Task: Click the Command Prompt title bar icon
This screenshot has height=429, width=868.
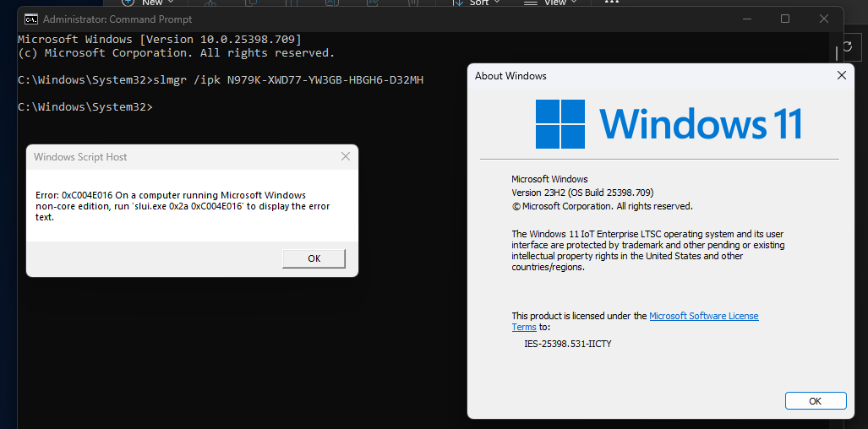Action: (x=31, y=19)
